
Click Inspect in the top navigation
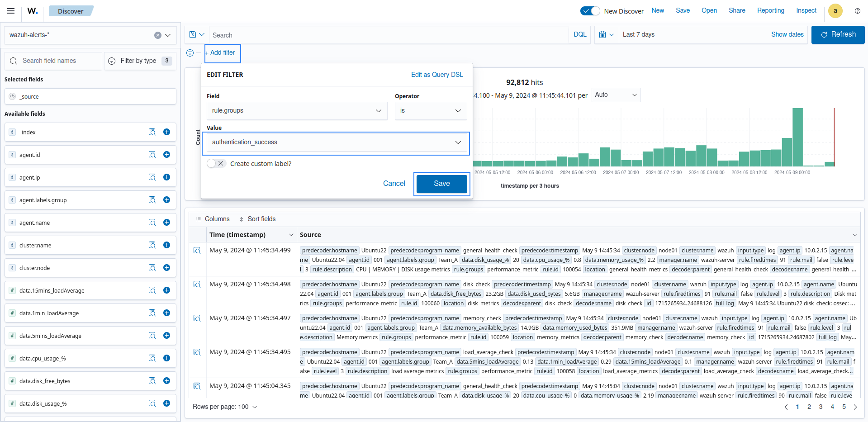(x=806, y=10)
